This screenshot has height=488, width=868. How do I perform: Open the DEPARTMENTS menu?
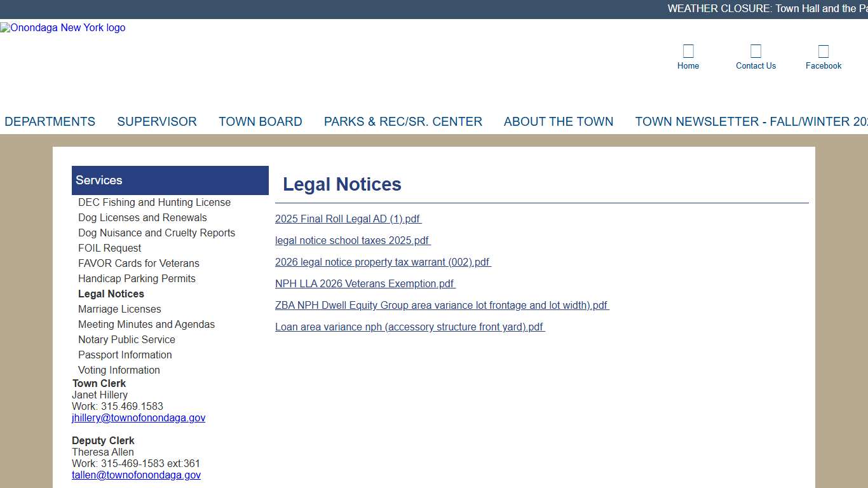point(50,121)
